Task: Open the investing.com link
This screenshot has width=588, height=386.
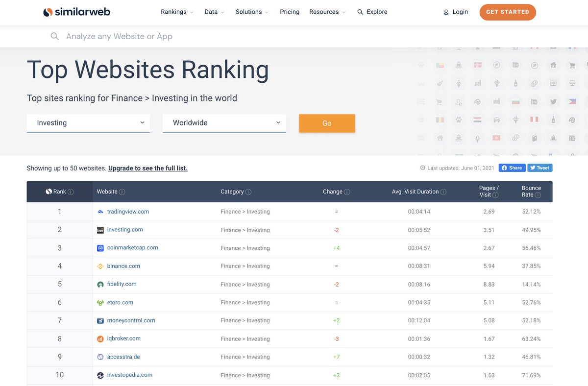Action: tap(125, 230)
